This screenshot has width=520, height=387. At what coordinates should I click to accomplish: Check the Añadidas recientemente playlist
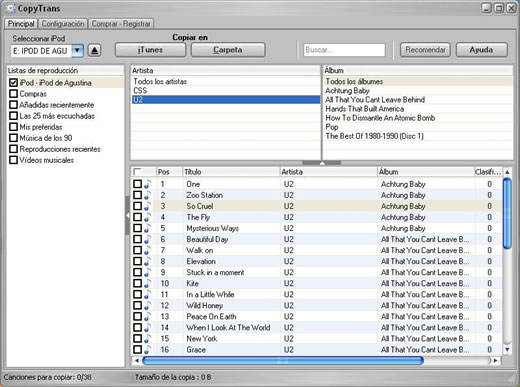13,105
